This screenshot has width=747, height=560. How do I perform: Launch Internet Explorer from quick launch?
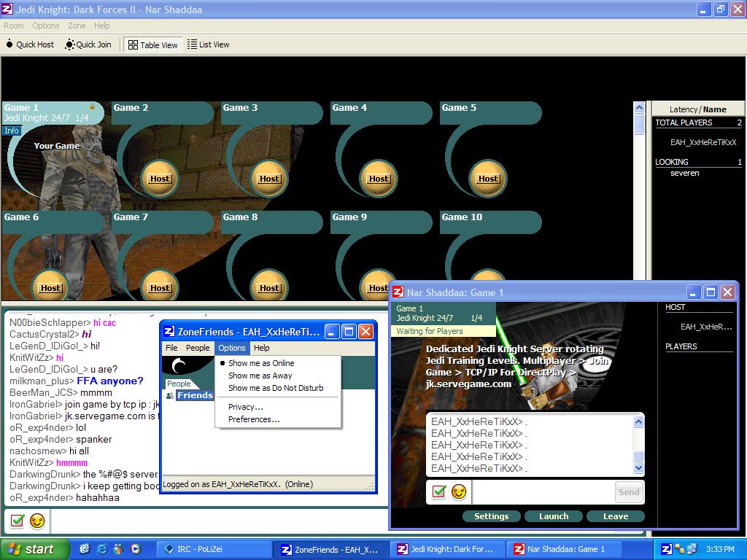101,549
